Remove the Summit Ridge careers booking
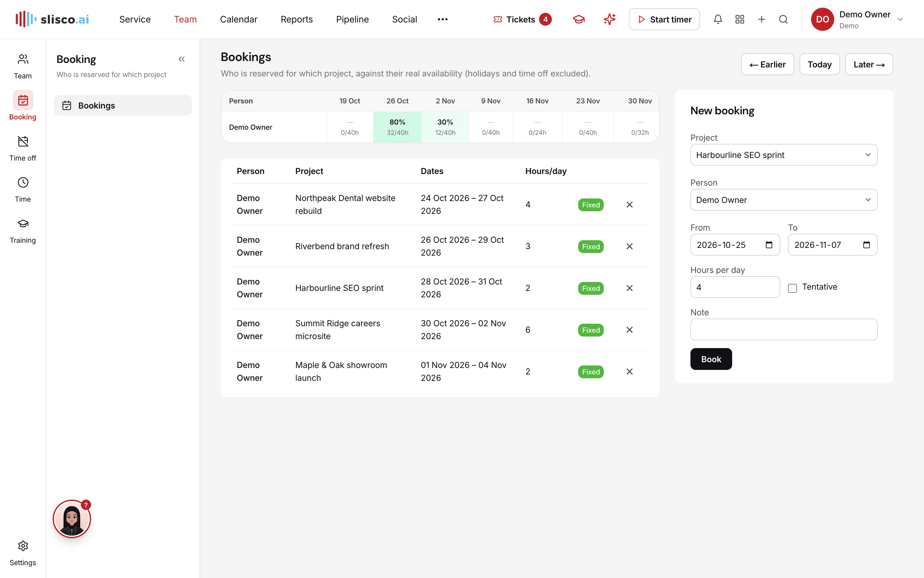Viewport: 924px width, 578px height. click(x=629, y=329)
